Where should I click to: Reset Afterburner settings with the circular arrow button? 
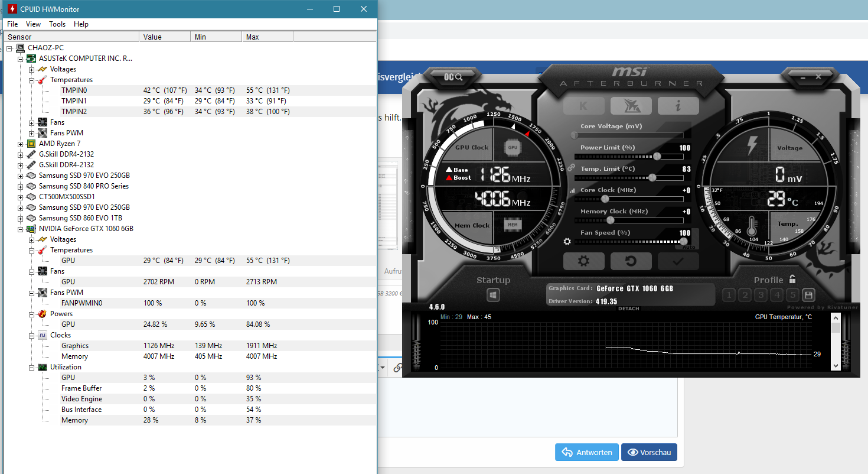point(631,261)
